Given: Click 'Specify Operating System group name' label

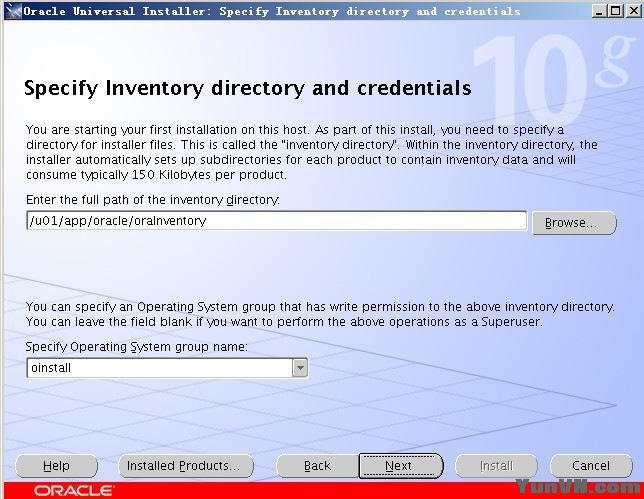Looking at the screenshot, I should [x=137, y=347].
